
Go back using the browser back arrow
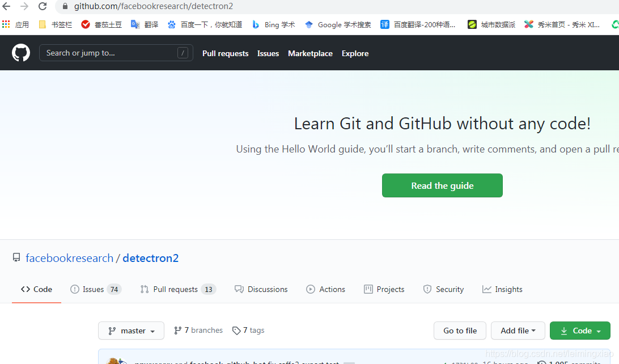tap(6, 7)
